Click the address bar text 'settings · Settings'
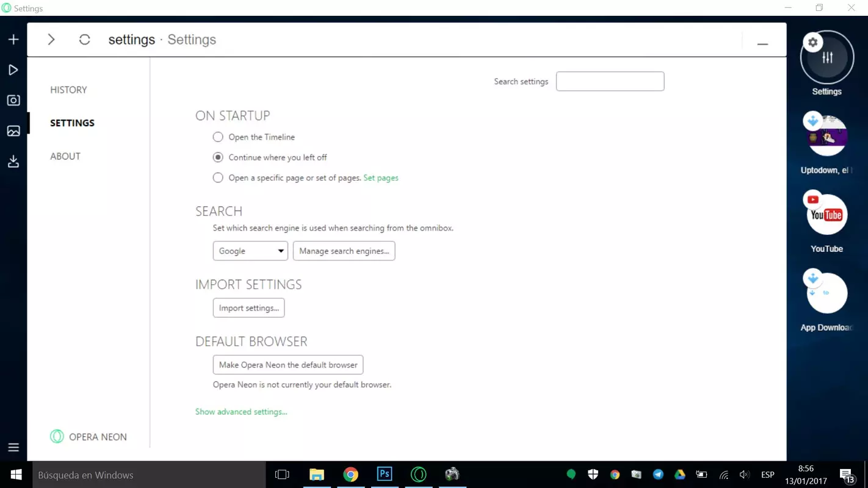The image size is (868, 488). point(162,40)
